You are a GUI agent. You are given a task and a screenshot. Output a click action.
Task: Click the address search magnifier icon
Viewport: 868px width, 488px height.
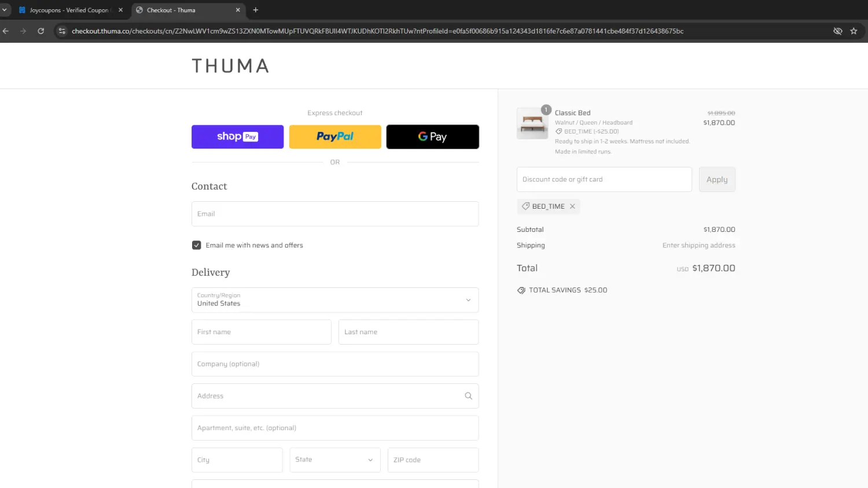(468, 396)
